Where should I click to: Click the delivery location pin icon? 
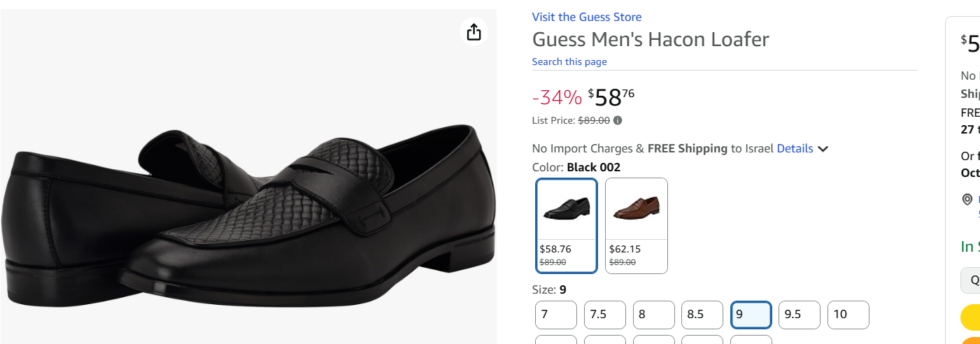[x=967, y=200]
